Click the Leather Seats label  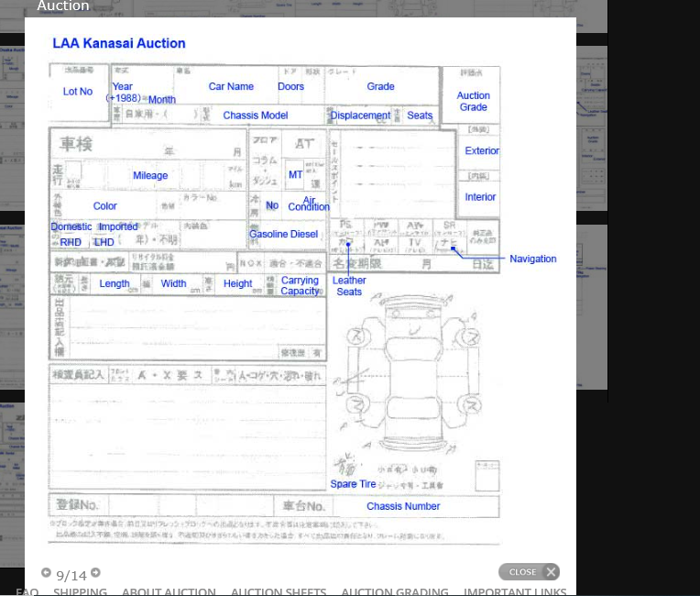[349, 286]
